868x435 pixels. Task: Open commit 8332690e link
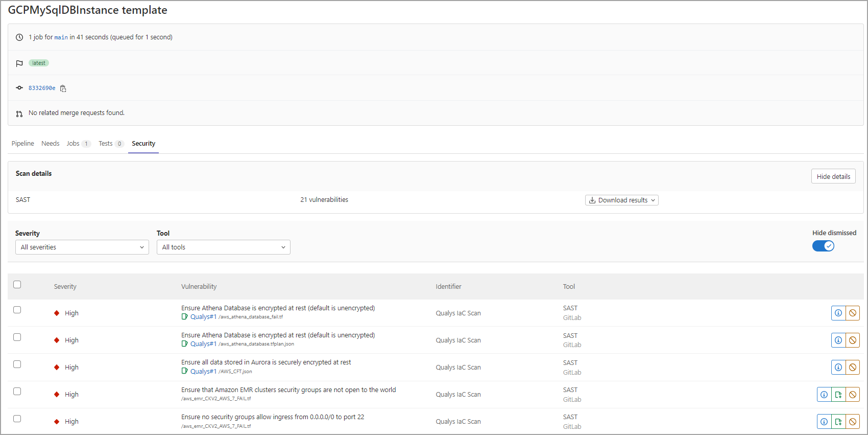pyautogui.click(x=42, y=88)
